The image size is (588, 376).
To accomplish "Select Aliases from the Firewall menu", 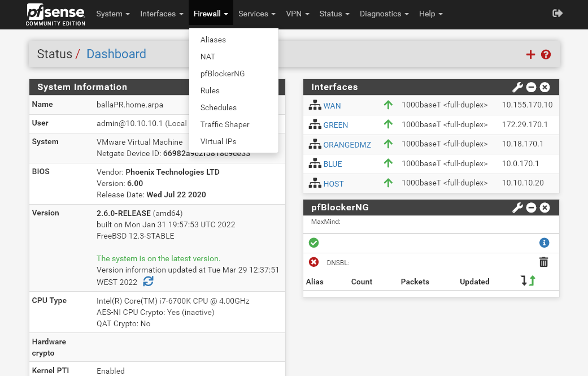I will 212,40.
